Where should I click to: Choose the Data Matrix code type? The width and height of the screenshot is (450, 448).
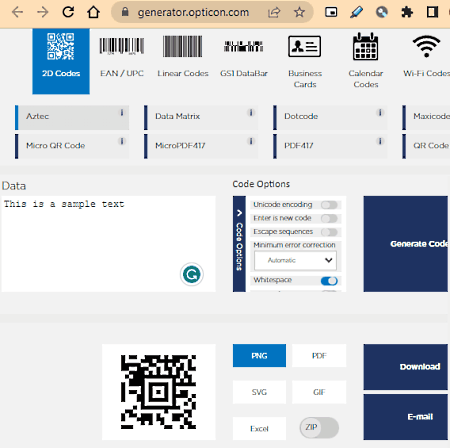point(201,117)
